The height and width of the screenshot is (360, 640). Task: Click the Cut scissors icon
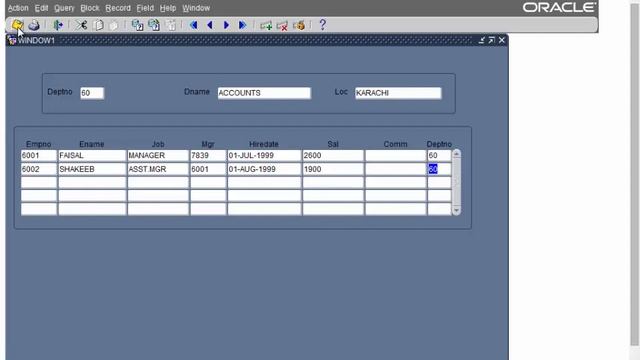click(81, 25)
